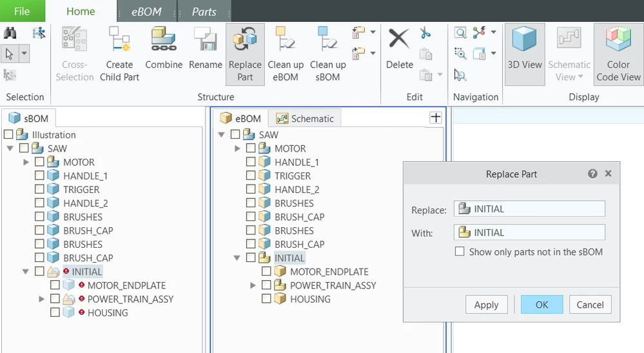This screenshot has height=353, width=644.
Task: Open the File menu
Action: click(22, 11)
